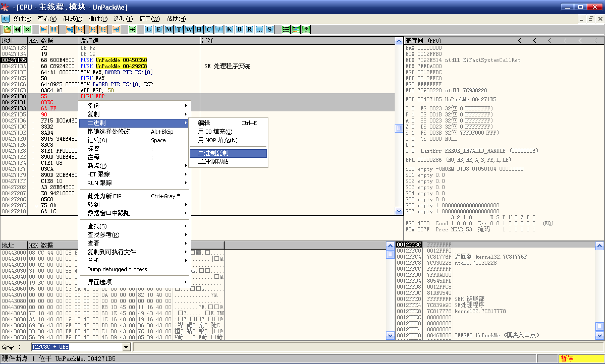Click the Run program play icon
Image resolution: width=605 pixels, height=364 pixels.
tap(43, 30)
